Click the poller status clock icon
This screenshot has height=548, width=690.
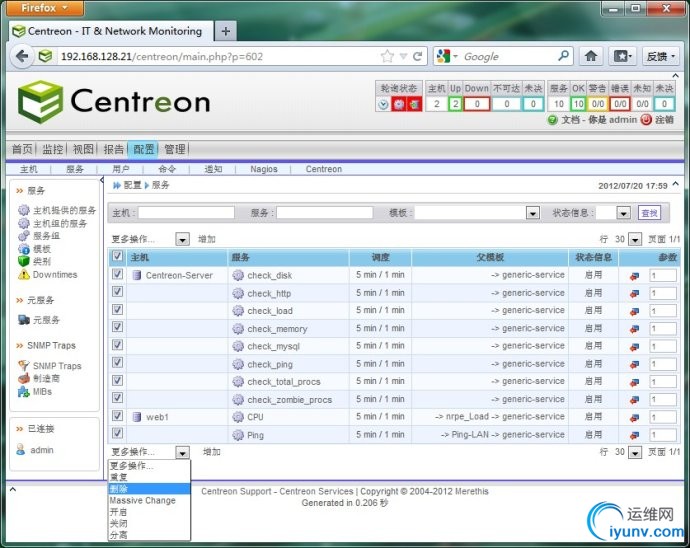(x=383, y=104)
